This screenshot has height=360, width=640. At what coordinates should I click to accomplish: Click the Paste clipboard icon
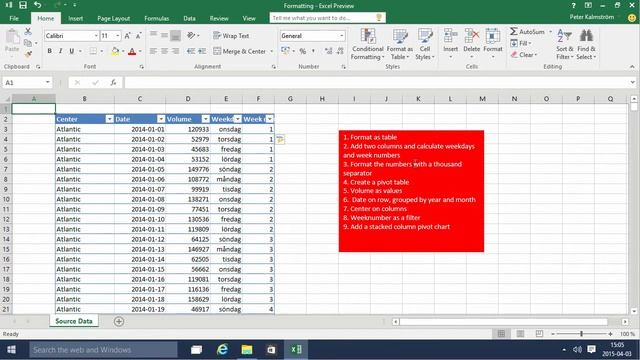click(12, 38)
